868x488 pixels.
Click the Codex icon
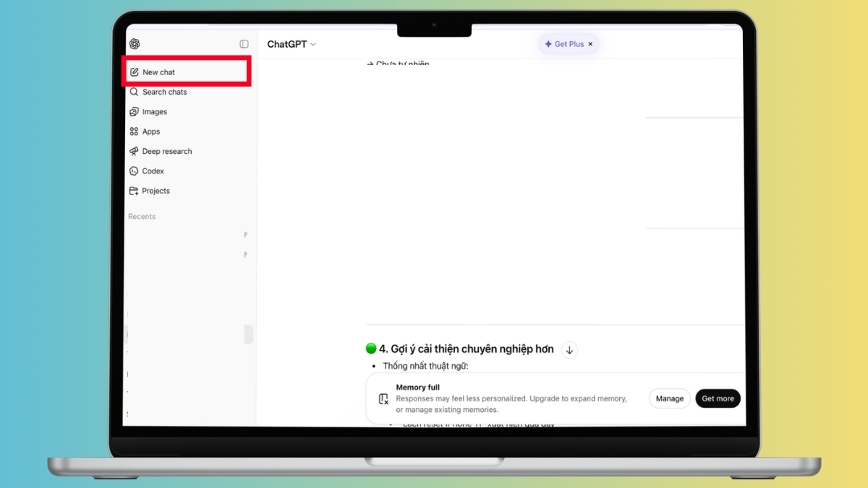tap(134, 171)
